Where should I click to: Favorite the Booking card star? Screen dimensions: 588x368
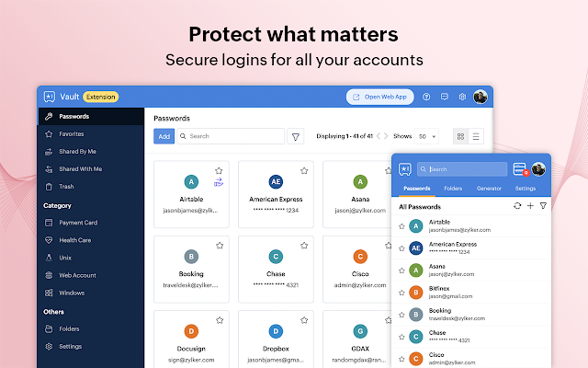(220, 246)
